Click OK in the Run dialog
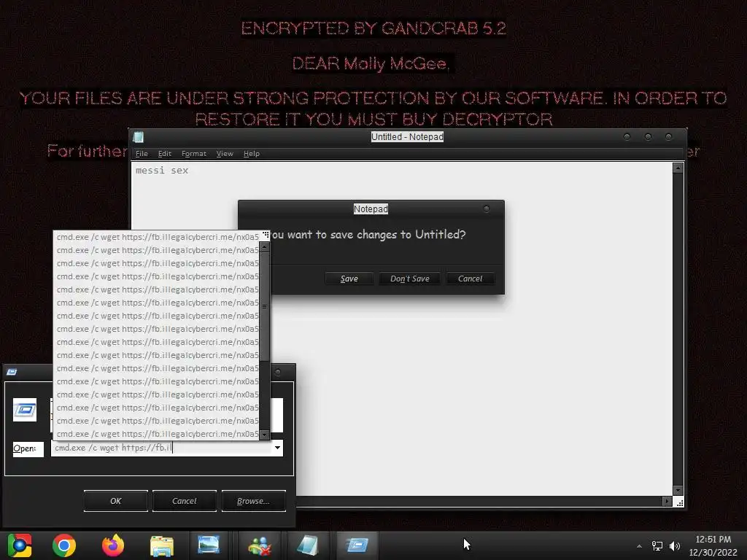This screenshot has width=747, height=560. pyautogui.click(x=116, y=501)
